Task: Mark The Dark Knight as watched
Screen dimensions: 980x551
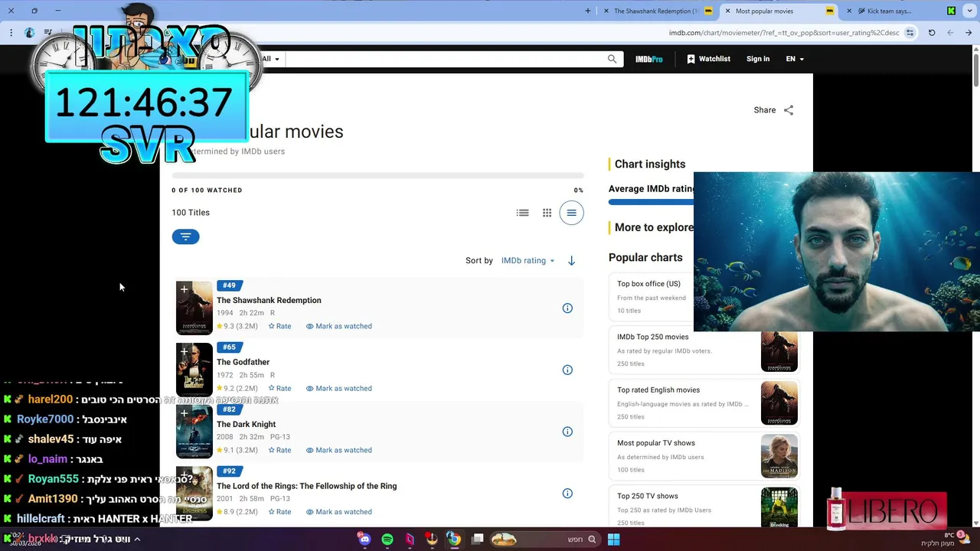Action: [339, 450]
